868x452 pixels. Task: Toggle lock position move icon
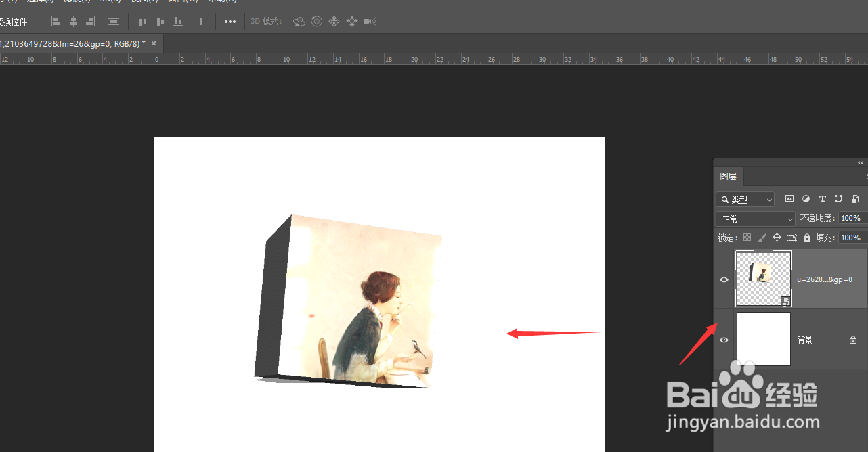point(777,238)
